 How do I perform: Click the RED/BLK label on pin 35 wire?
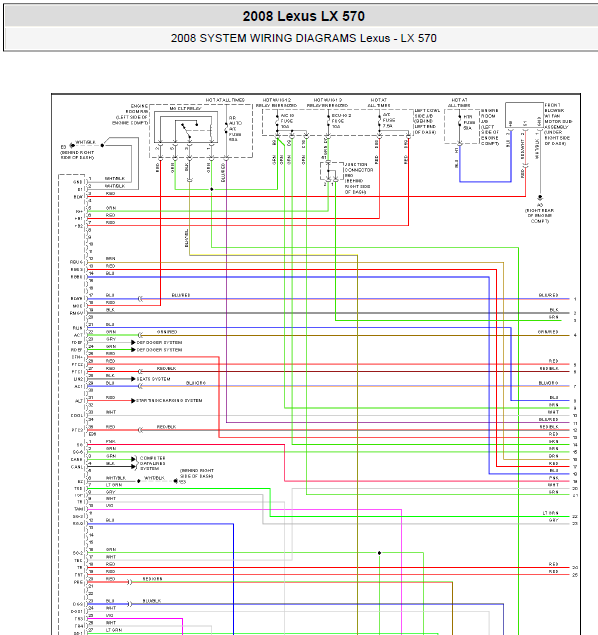point(166,427)
